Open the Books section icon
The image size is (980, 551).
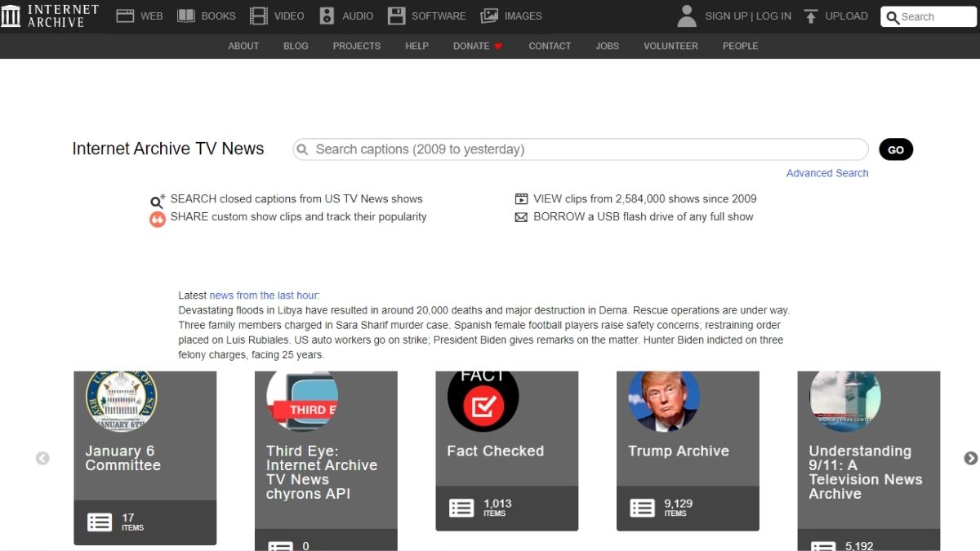click(x=186, y=16)
